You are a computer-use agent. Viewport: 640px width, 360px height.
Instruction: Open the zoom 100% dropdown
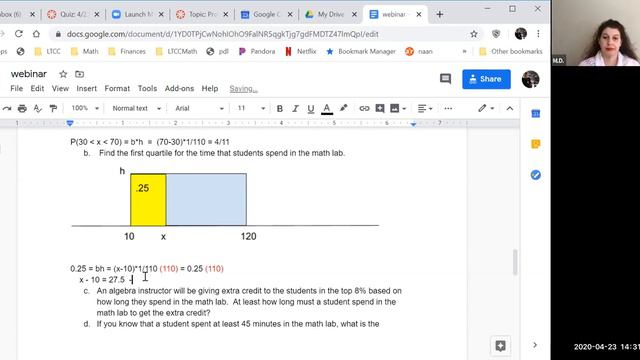85,108
